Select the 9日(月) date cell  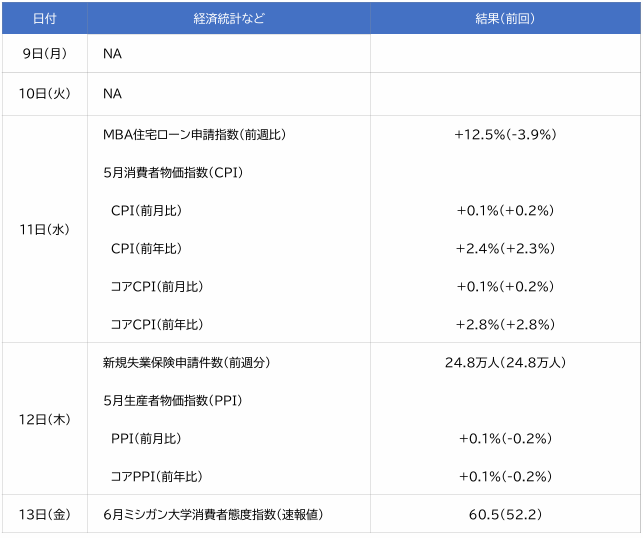coord(44,54)
